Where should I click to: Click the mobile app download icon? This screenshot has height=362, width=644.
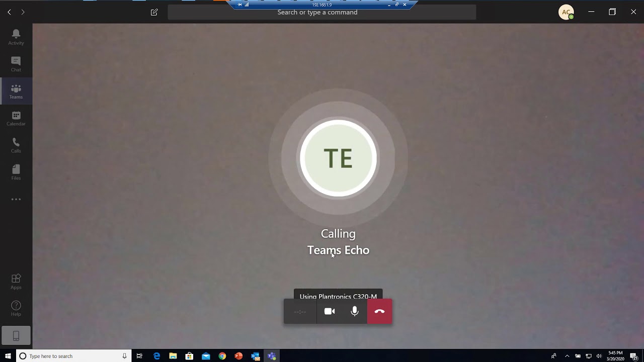[16, 335]
